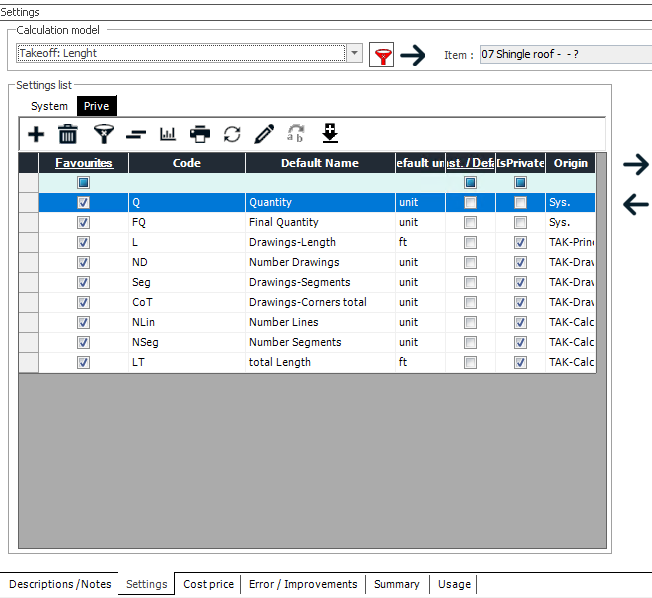
Task: Click the plus icon to add setting
Action: click(x=36, y=134)
